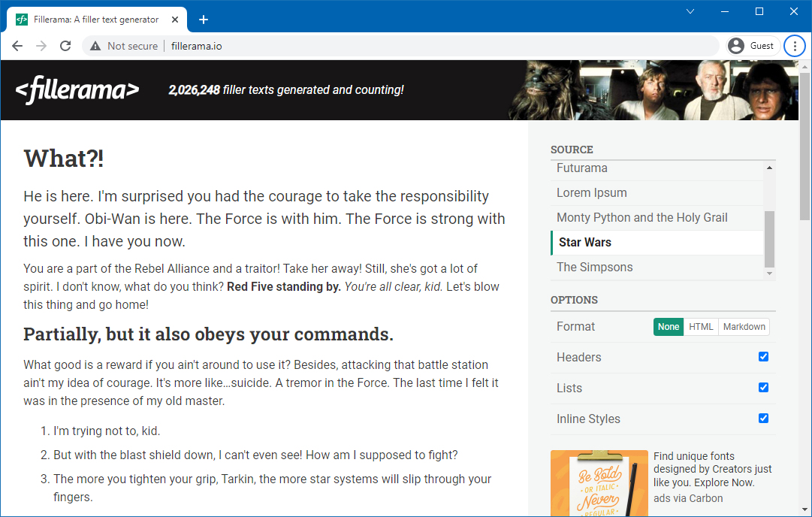Minimize the Chrome window
The width and height of the screenshot is (812, 517).
725,11
